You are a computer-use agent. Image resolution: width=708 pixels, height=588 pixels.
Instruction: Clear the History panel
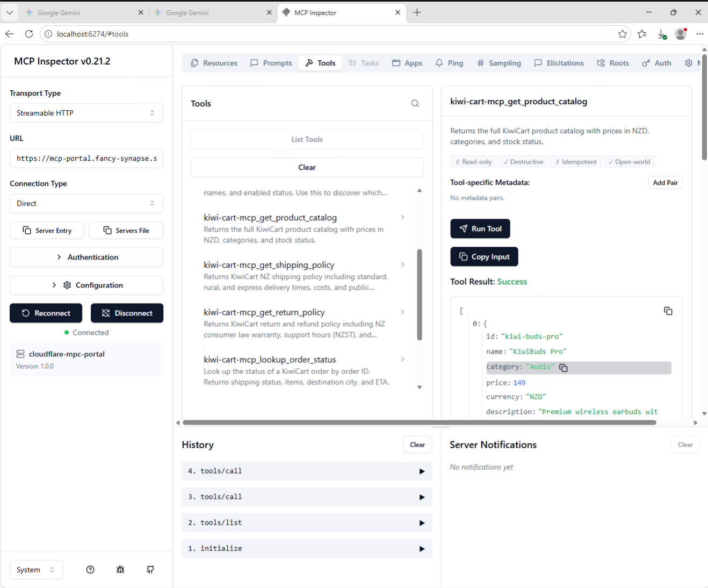click(417, 444)
